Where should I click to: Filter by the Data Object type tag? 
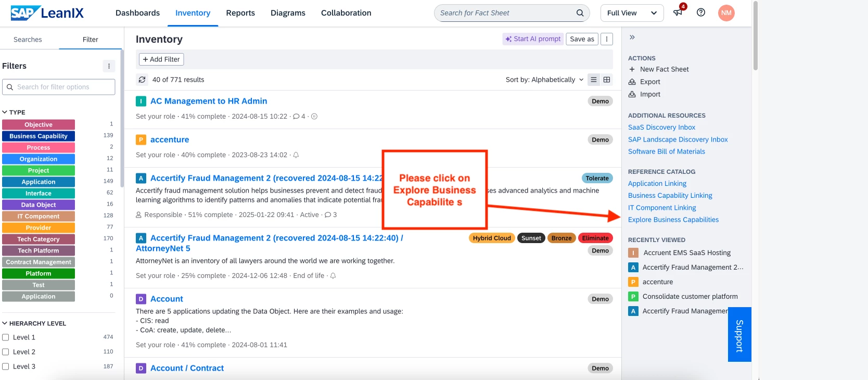coord(39,205)
